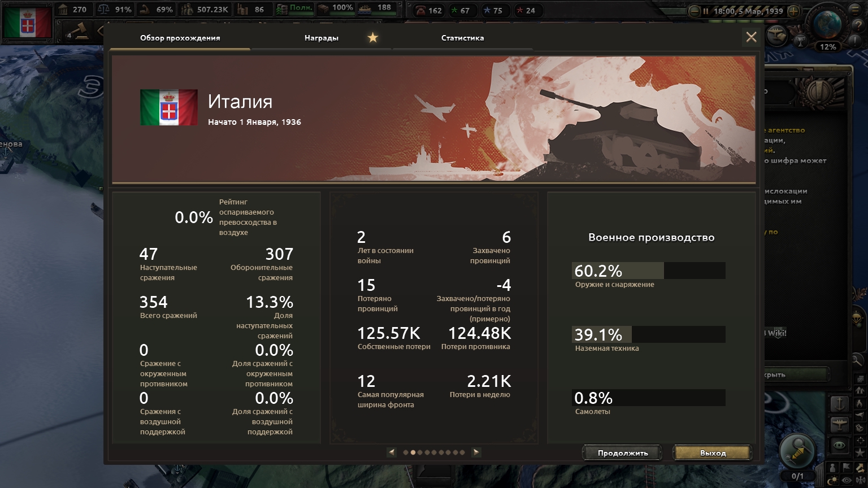Image resolution: width=868 pixels, height=488 pixels.
Task: Go to the previous overview page arrow
Action: point(392,452)
